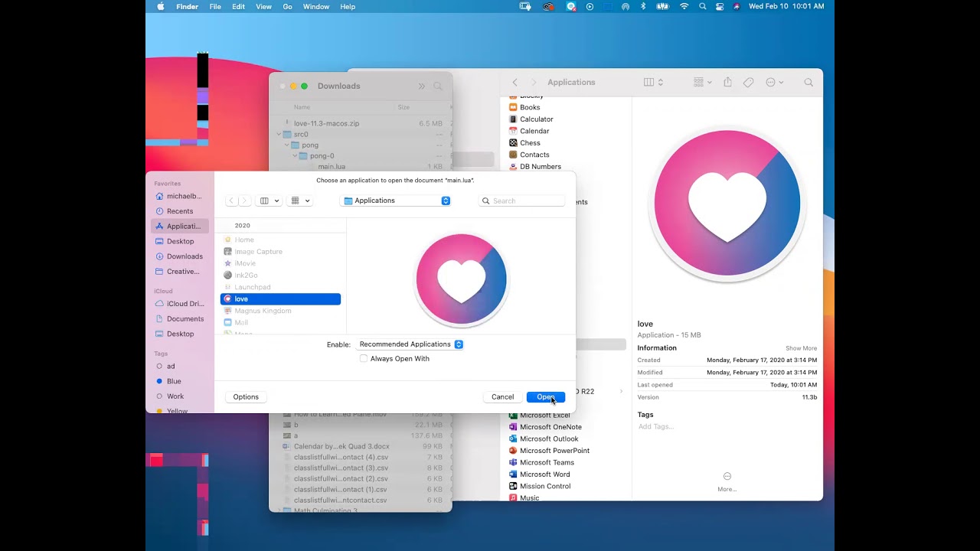
Task: Open the Apple menu
Action: [x=161, y=6]
